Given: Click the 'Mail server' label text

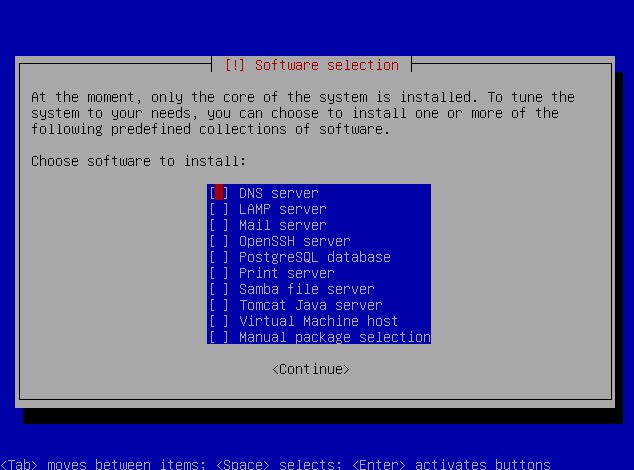Looking at the screenshot, I should click(x=283, y=225).
